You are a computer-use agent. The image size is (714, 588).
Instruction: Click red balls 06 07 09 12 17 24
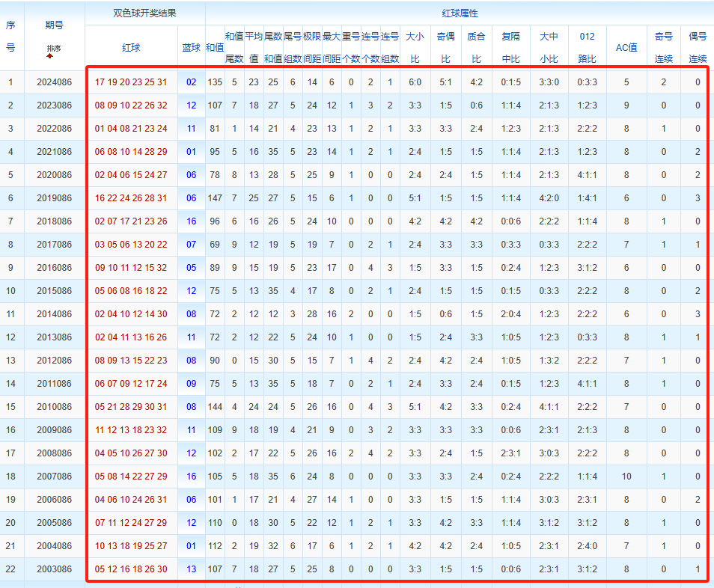click(x=131, y=384)
